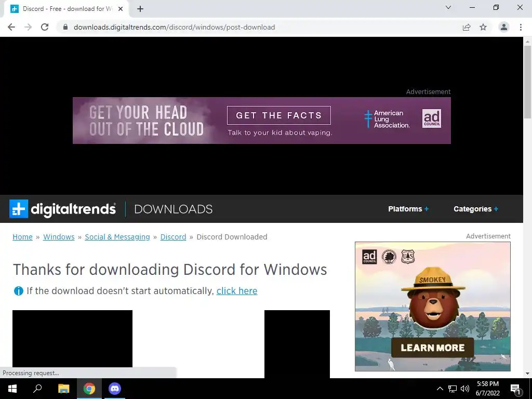This screenshot has width=532, height=399.
Task: Click the blue info icon
Action: tap(18, 291)
